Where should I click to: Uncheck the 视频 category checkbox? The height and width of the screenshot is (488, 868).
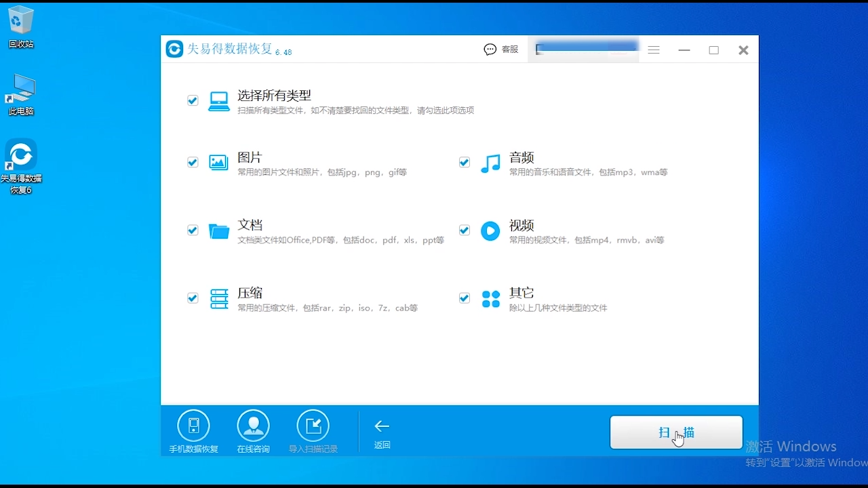[465, 230]
